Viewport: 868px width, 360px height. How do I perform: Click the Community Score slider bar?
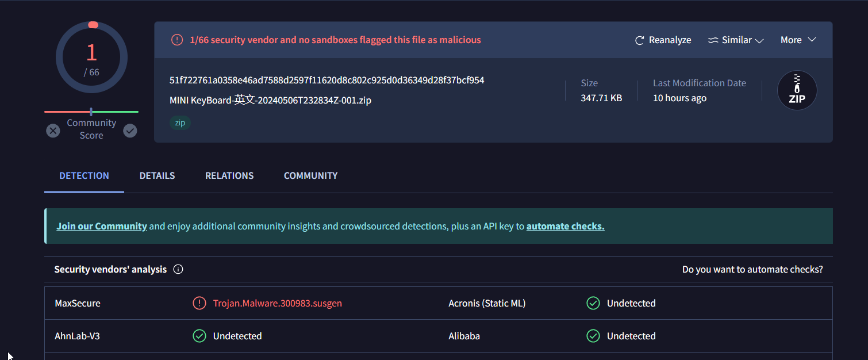click(91, 112)
